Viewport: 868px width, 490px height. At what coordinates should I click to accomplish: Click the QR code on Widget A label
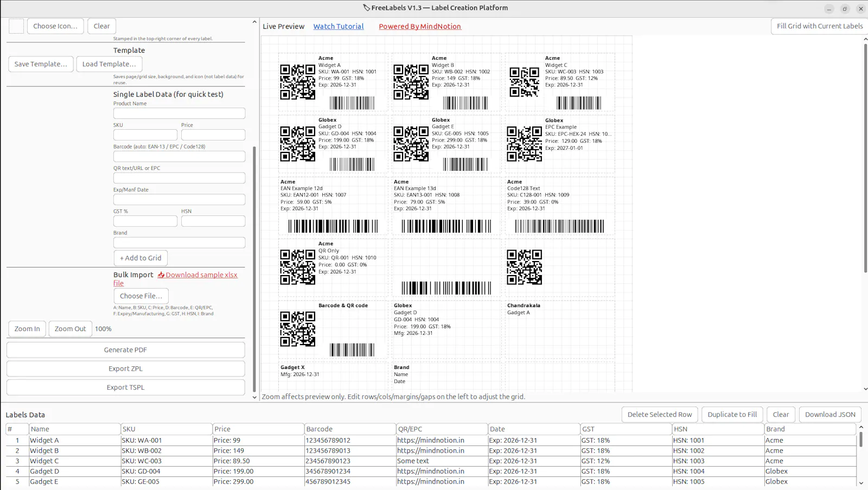click(297, 82)
